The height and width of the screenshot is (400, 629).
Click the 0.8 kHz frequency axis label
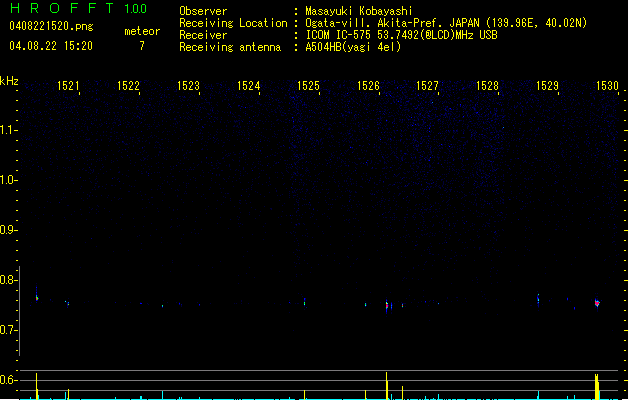8,280
